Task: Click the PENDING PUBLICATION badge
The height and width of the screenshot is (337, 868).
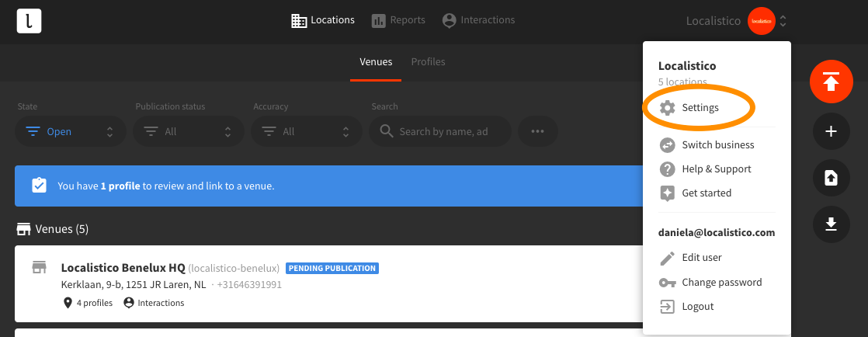Action: (x=332, y=269)
